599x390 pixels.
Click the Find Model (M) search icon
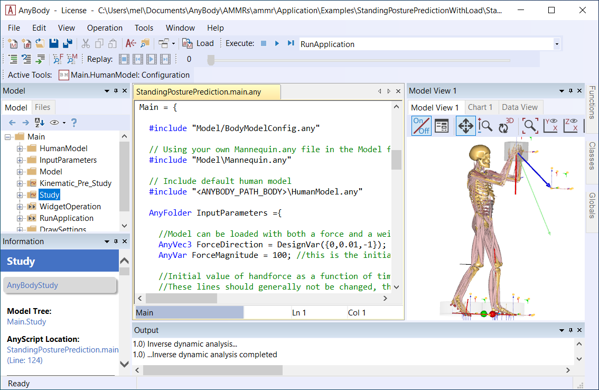point(72,59)
